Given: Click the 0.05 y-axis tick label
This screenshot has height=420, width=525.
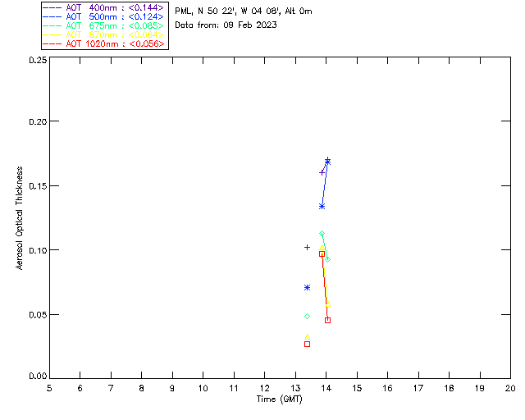Looking at the screenshot, I should coord(38,315).
